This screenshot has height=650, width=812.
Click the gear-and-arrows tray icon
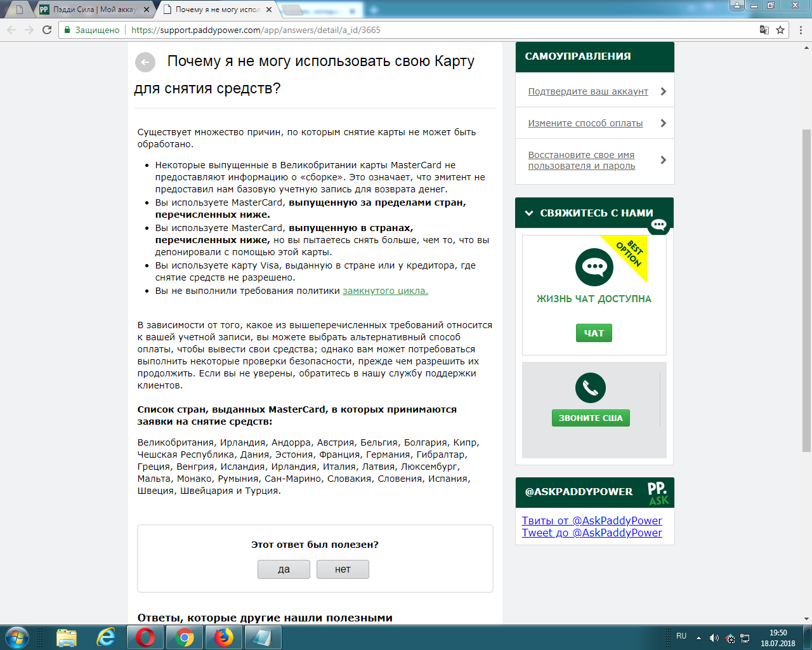730,638
